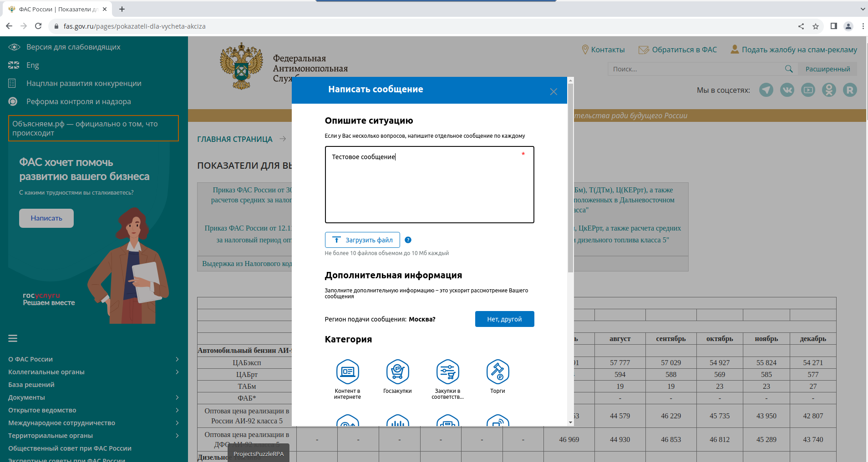Select the Торги category icon
This screenshot has height=462, width=868.
497,372
